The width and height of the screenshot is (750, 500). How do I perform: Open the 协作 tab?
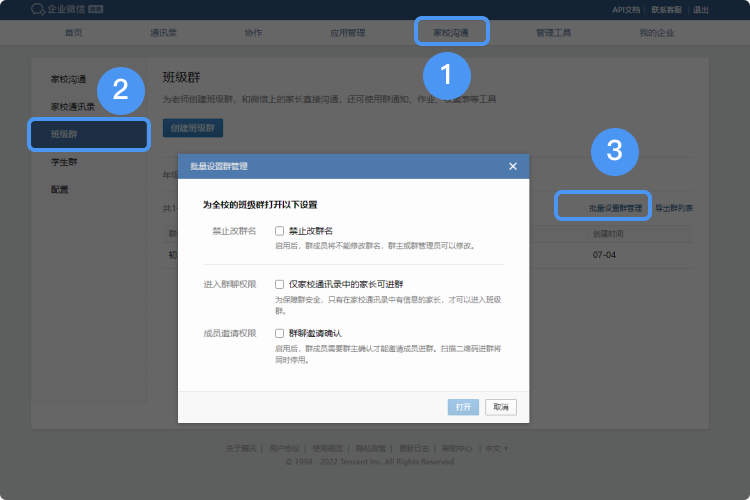[x=253, y=33]
